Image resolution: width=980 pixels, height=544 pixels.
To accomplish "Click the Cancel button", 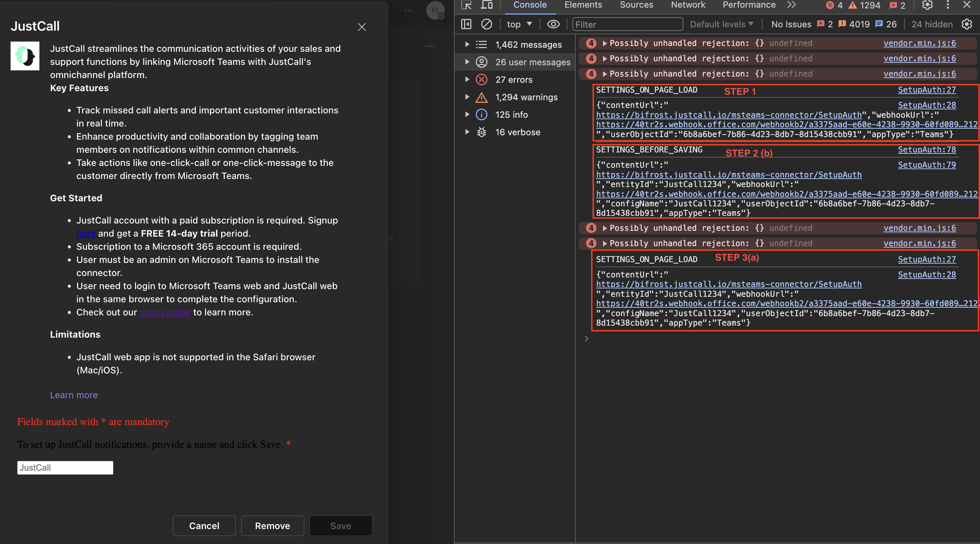I will 204,526.
